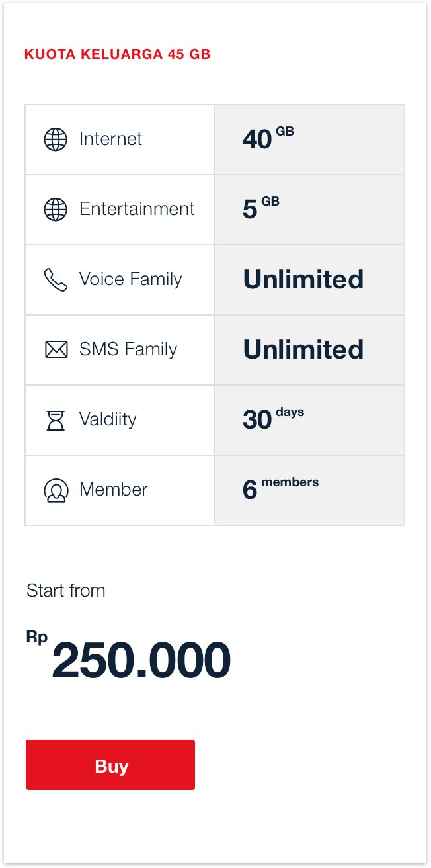Click the hourglass validity icon
431x868 pixels.
click(56, 420)
